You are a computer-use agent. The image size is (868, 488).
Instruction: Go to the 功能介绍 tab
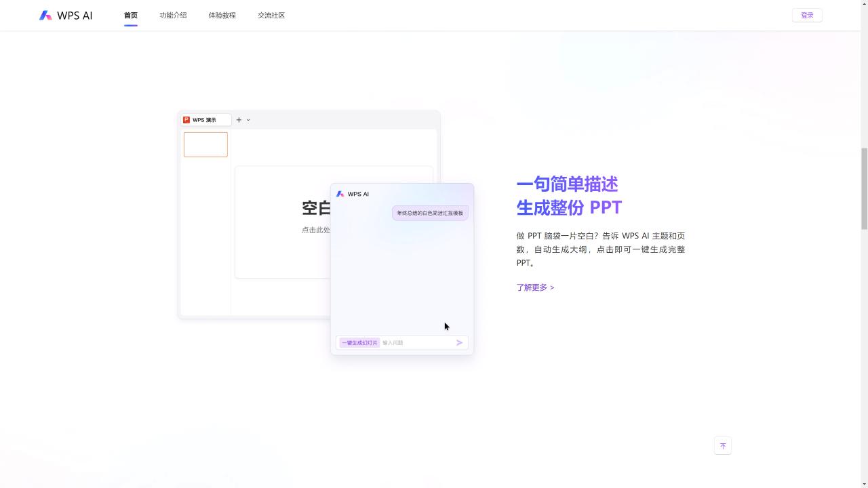click(x=173, y=15)
